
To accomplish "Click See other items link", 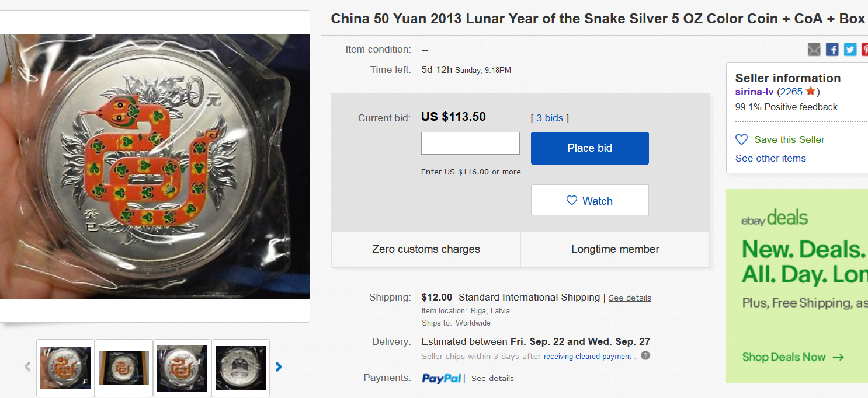I will tap(770, 158).
